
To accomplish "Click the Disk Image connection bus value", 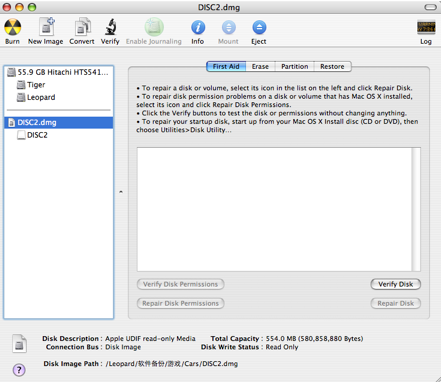I will point(123,347).
